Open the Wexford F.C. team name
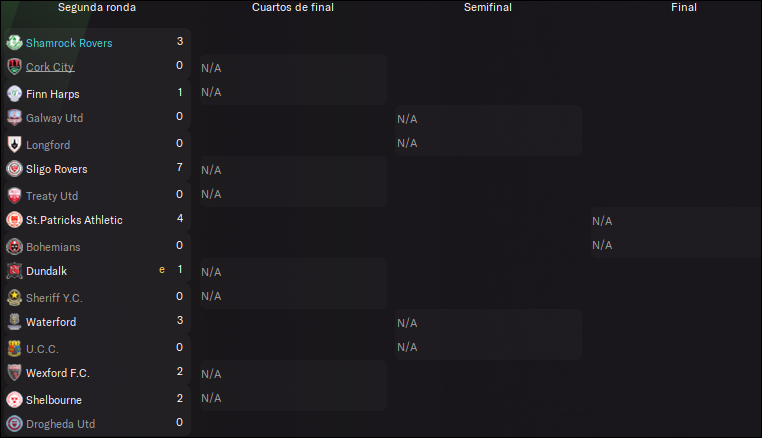This screenshot has height=438, width=762. 58,373
